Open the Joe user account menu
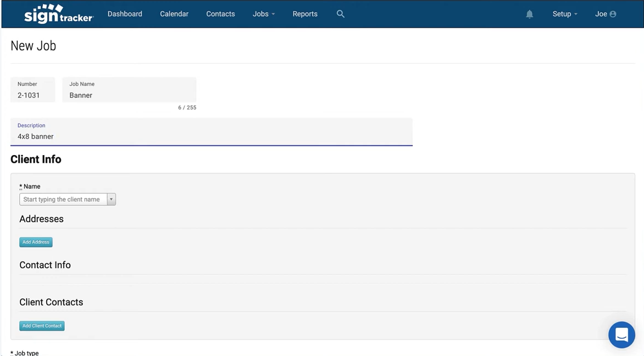This screenshot has height=356, width=644. 606,14
